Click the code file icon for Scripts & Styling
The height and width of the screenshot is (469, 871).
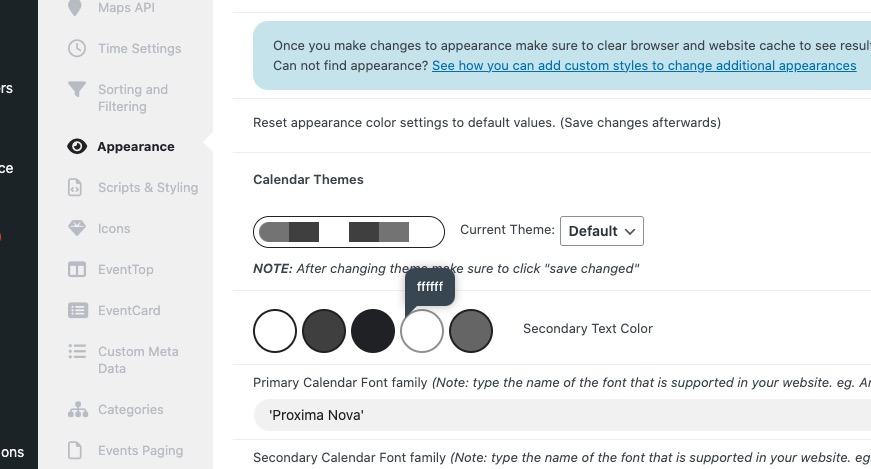click(x=75, y=187)
